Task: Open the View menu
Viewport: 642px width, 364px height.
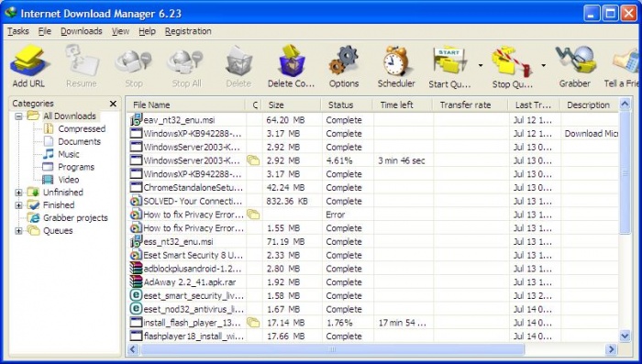Action: click(120, 31)
